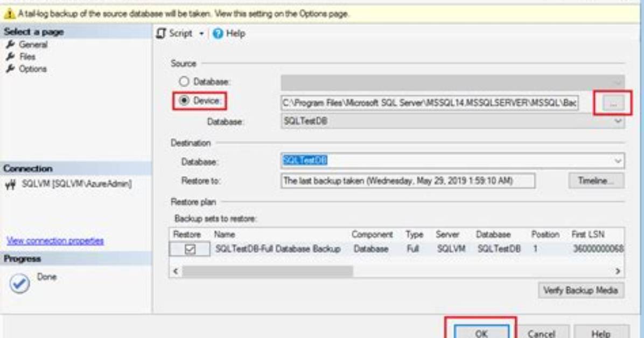Click the SQLVM server cell

coord(451,249)
